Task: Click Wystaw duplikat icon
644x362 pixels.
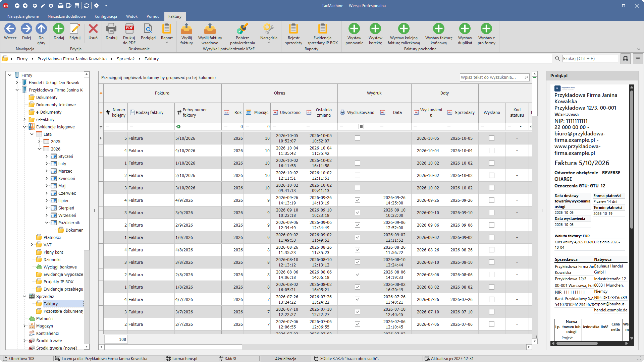Action: (x=465, y=29)
